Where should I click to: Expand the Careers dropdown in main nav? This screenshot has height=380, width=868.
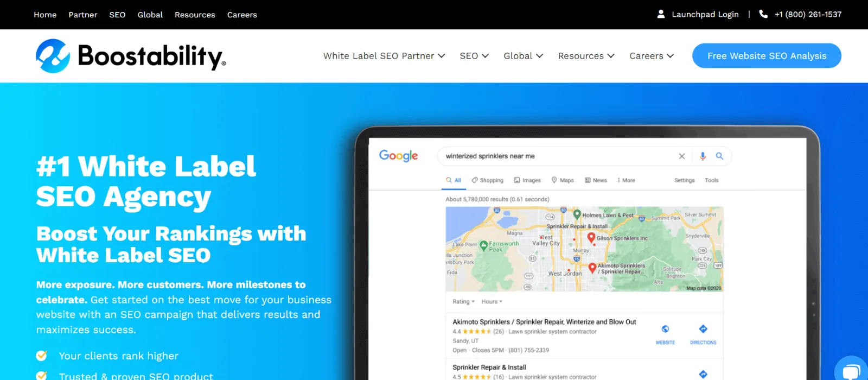(652, 56)
